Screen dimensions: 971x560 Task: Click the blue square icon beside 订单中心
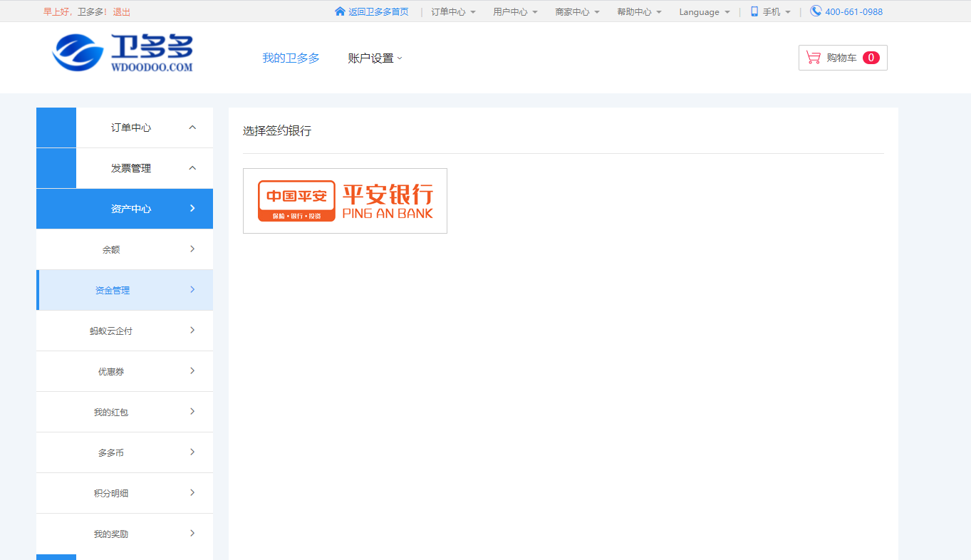point(56,128)
